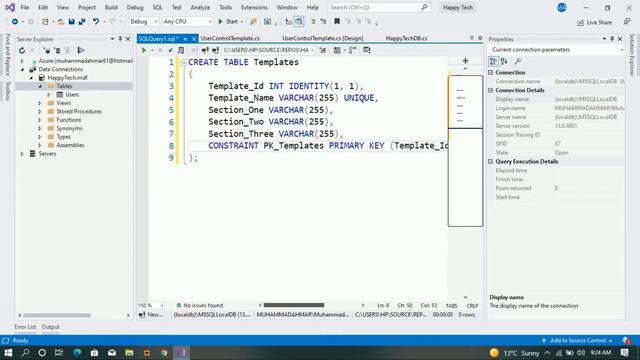Open the Error List tab

tap(25, 327)
